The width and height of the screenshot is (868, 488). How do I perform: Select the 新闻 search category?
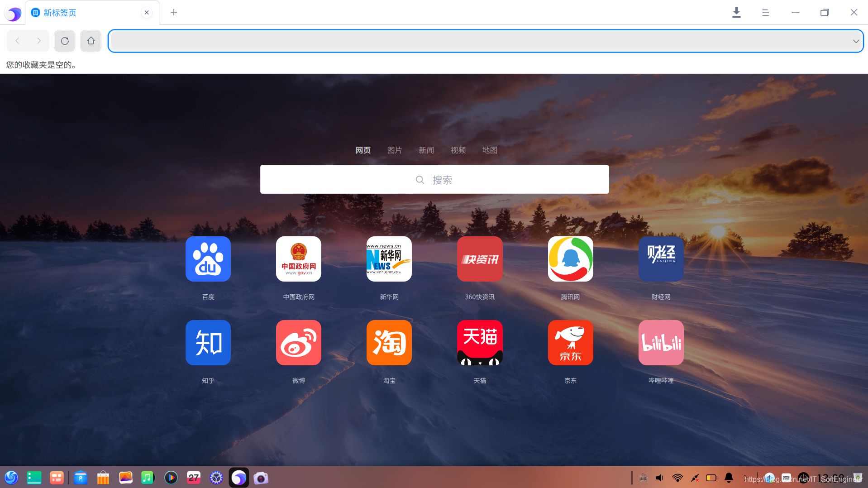pos(426,150)
